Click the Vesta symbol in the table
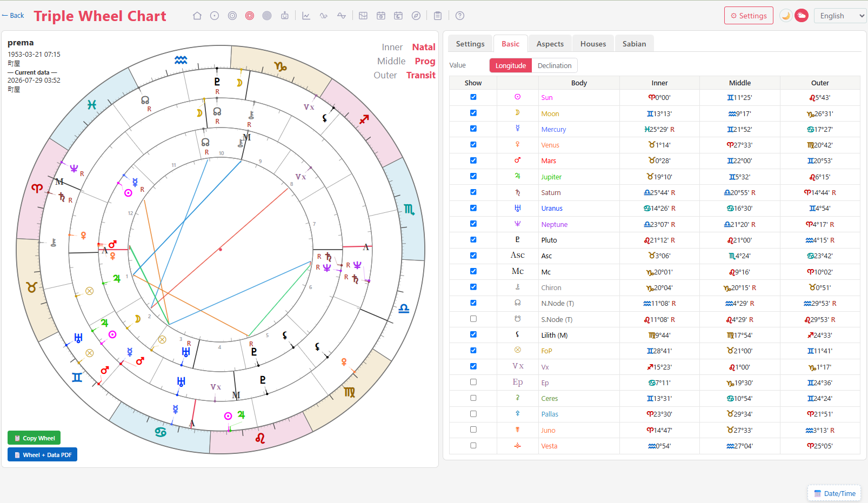The height and width of the screenshot is (503, 868). (x=517, y=446)
